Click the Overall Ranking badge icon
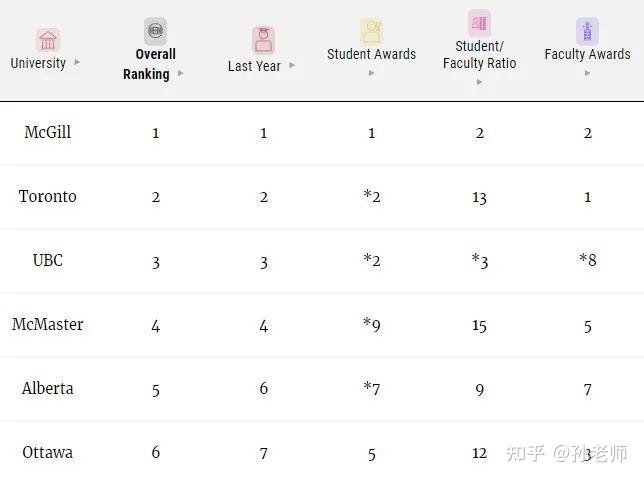The height and width of the screenshot is (481, 644). 155,31
